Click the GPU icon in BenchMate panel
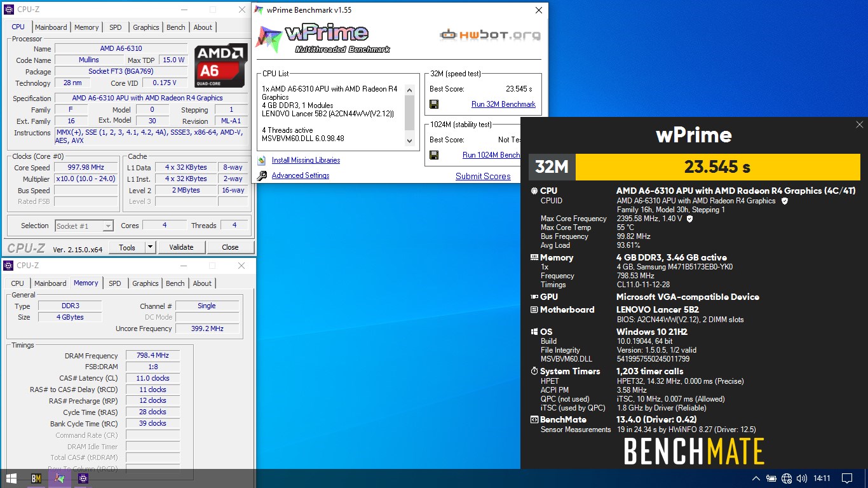 (534, 297)
